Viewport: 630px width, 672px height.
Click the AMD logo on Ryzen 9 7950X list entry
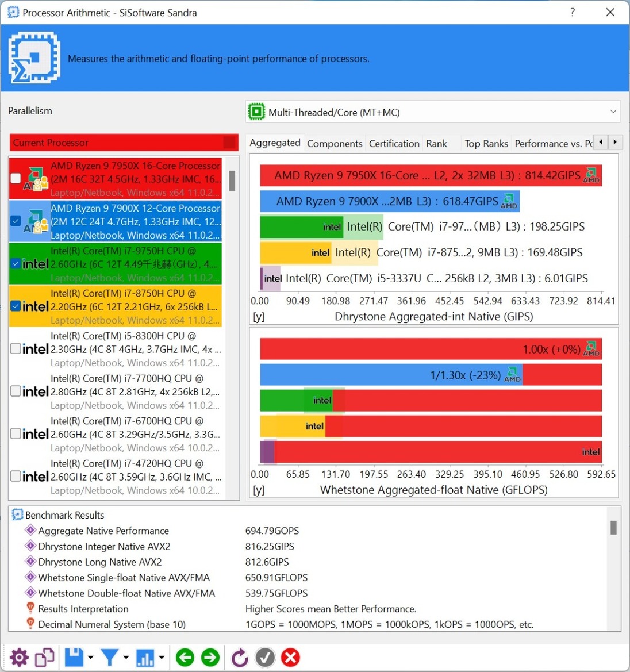(36, 179)
